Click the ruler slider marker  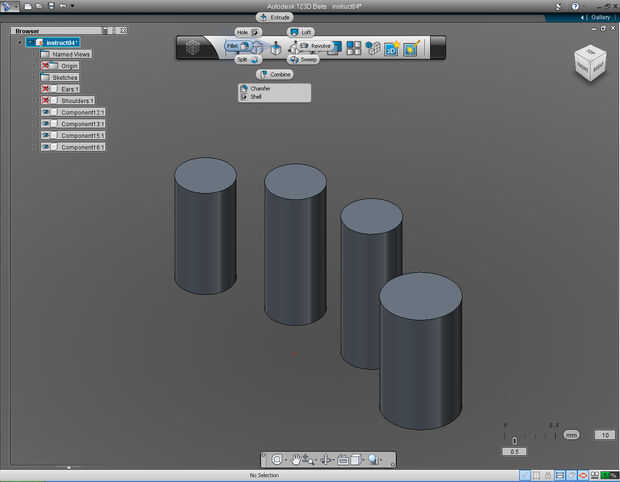coord(514,440)
